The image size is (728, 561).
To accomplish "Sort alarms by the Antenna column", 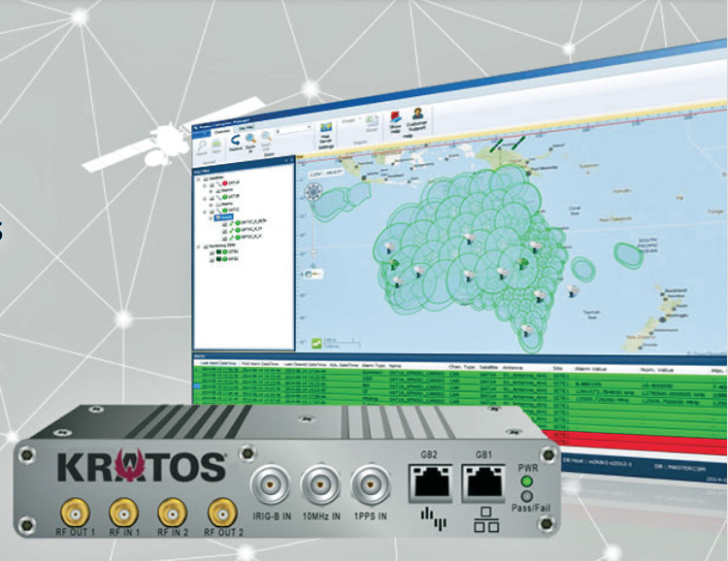I will coord(513,368).
